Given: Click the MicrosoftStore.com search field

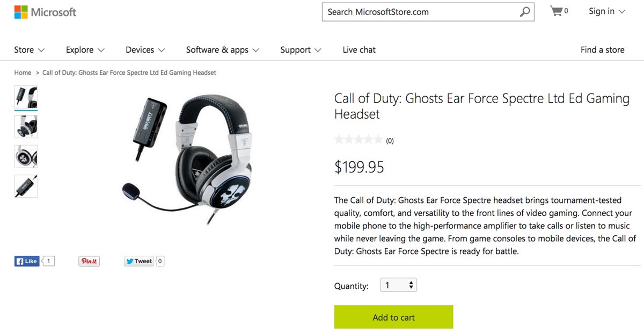Looking at the screenshot, I should tap(419, 12).
